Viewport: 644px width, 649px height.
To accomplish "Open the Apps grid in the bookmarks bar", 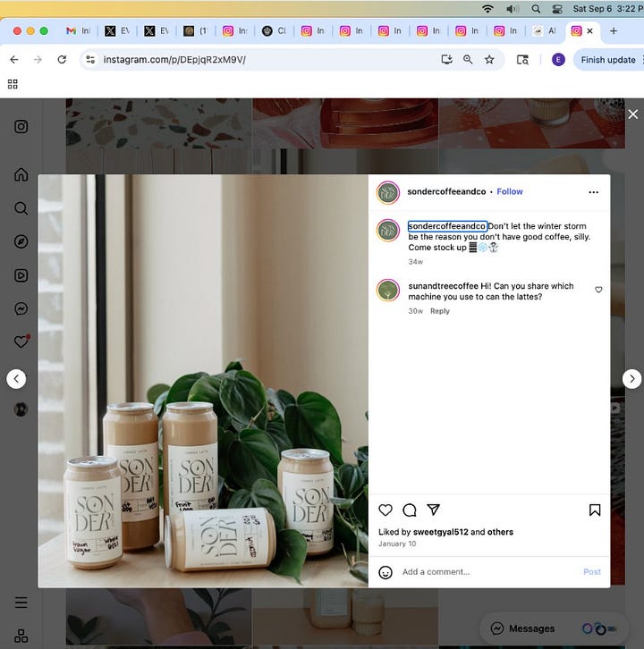I will (x=13, y=84).
